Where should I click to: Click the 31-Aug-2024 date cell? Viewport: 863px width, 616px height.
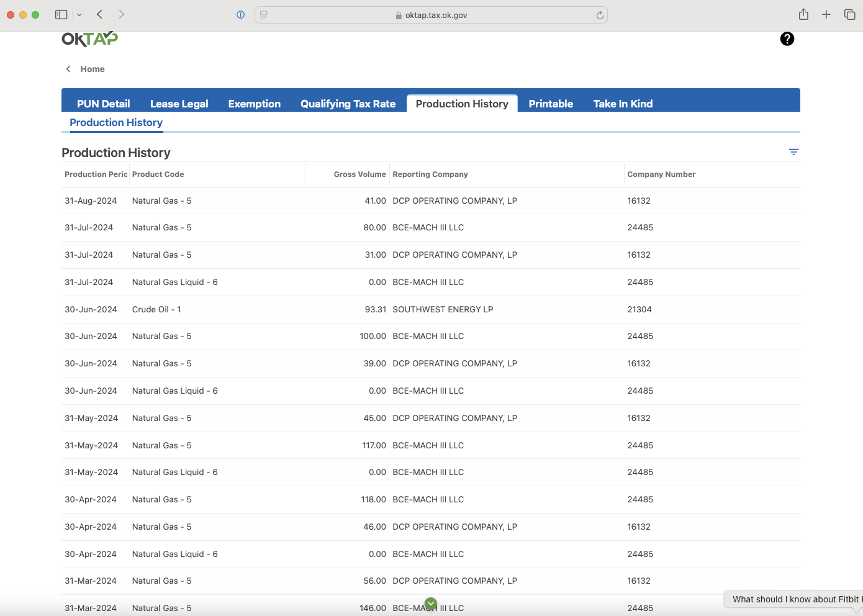pyautogui.click(x=91, y=201)
